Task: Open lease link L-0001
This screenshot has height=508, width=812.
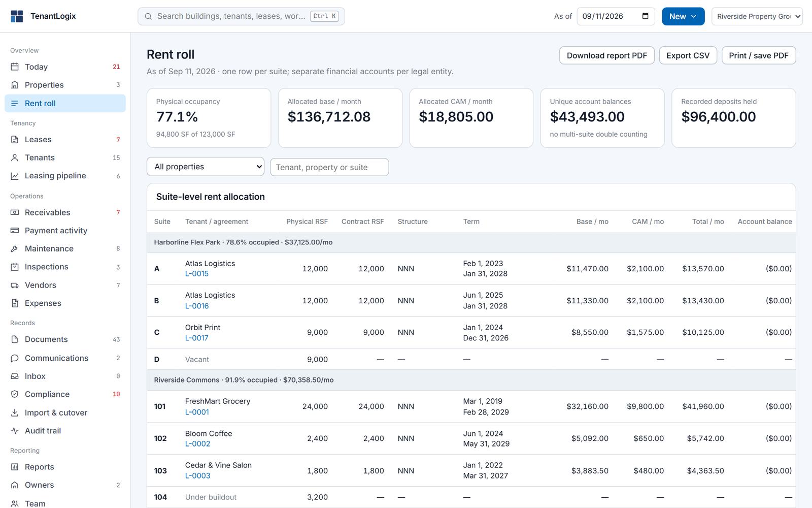Action: 197,412
